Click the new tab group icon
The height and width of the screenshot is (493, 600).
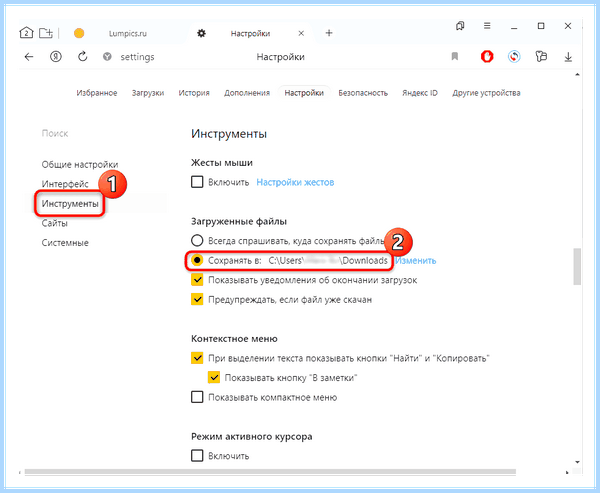[46, 33]
